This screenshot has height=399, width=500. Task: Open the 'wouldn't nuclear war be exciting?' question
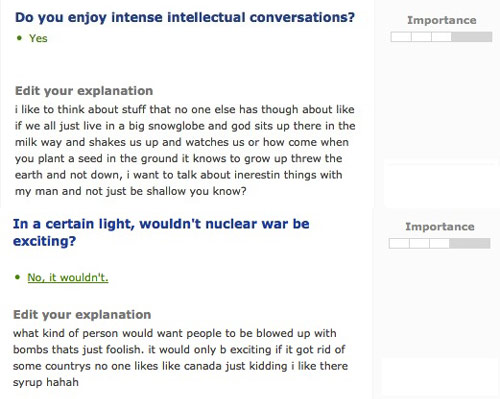tap(161, 232)
